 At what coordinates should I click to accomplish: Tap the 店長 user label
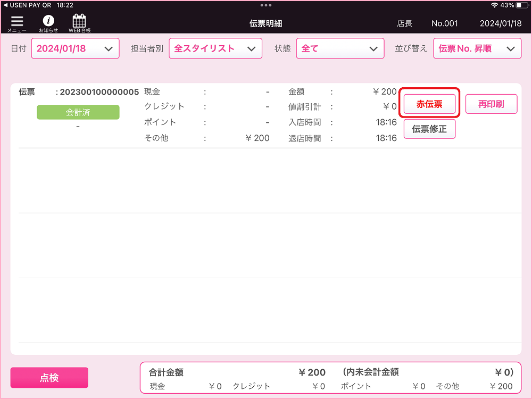404,23
